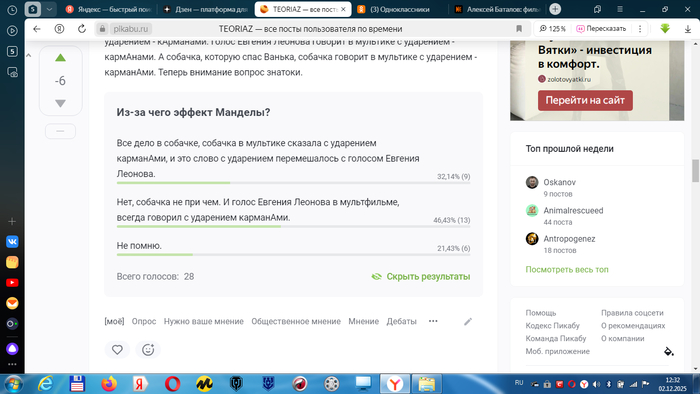Image resolution: width=700 pixels, height=394 pixels.
Task: Click Перейти на сайт ad button
Action: [x=585, y=100]
